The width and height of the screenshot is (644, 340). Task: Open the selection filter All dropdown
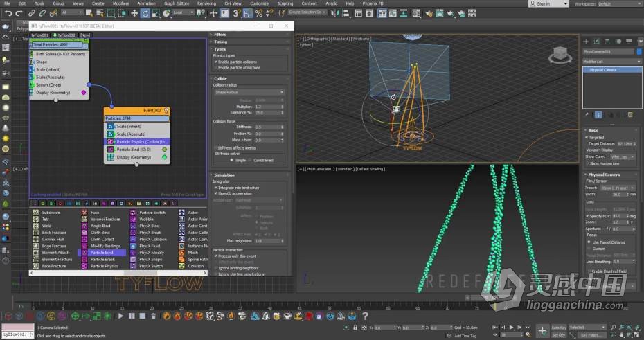(71, 13)
